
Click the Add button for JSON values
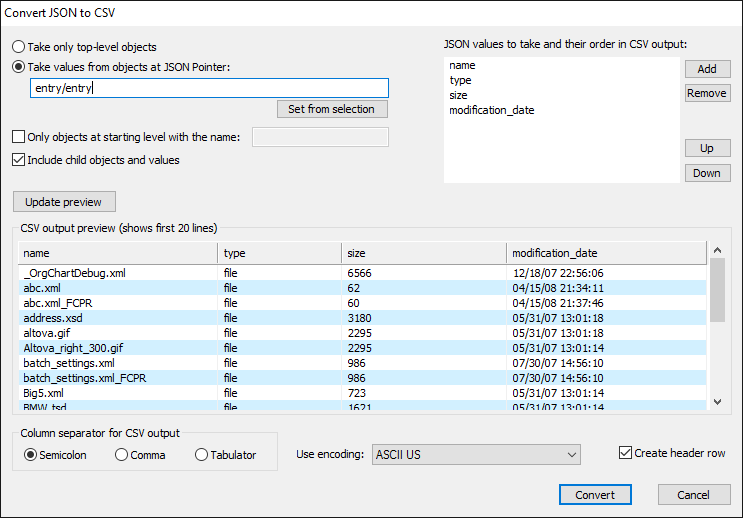[707, 69]
